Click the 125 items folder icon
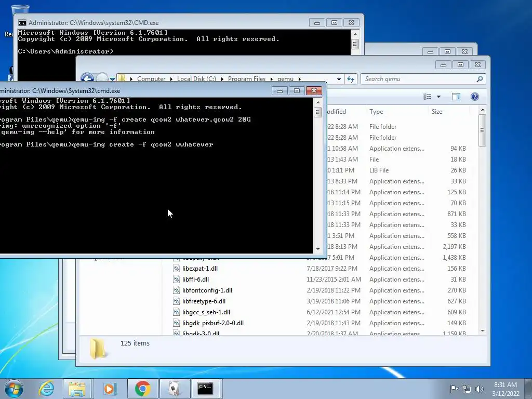532x399 pixels. click(98, 349)
